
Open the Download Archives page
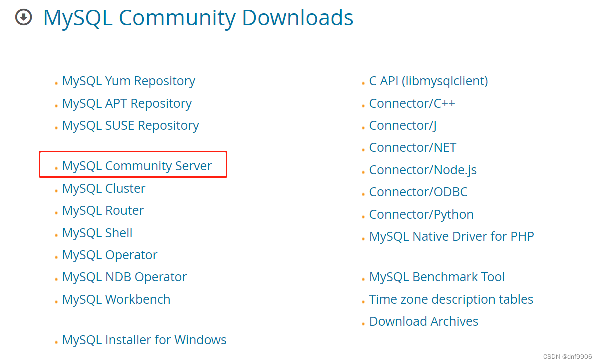pos(423,321)
